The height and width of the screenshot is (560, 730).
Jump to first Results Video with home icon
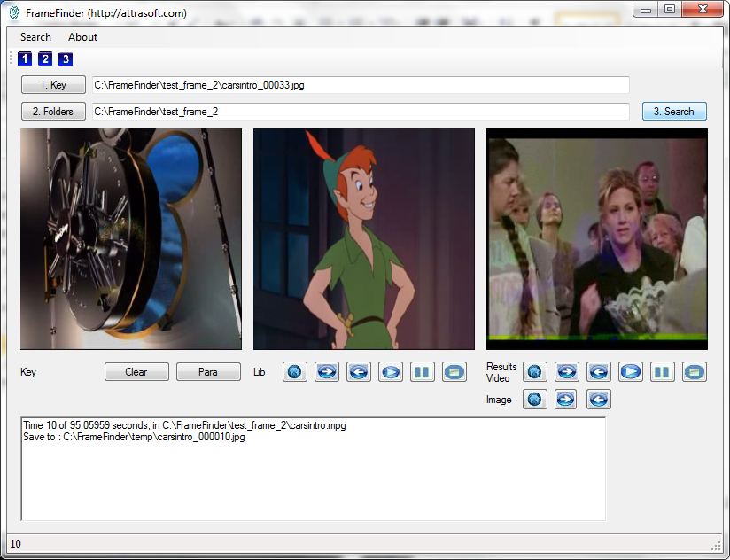click(535, 372)
